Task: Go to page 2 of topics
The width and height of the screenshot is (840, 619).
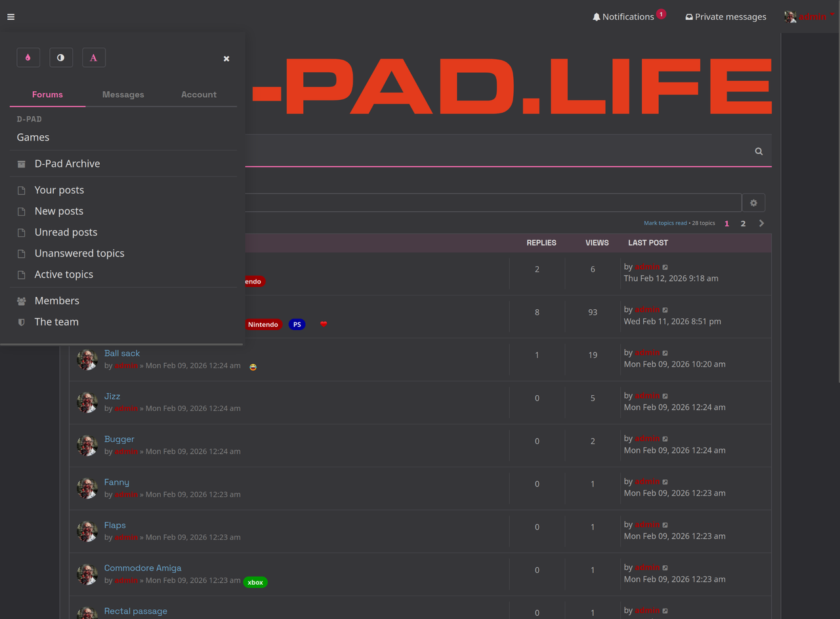Action: tap(743, 223)
